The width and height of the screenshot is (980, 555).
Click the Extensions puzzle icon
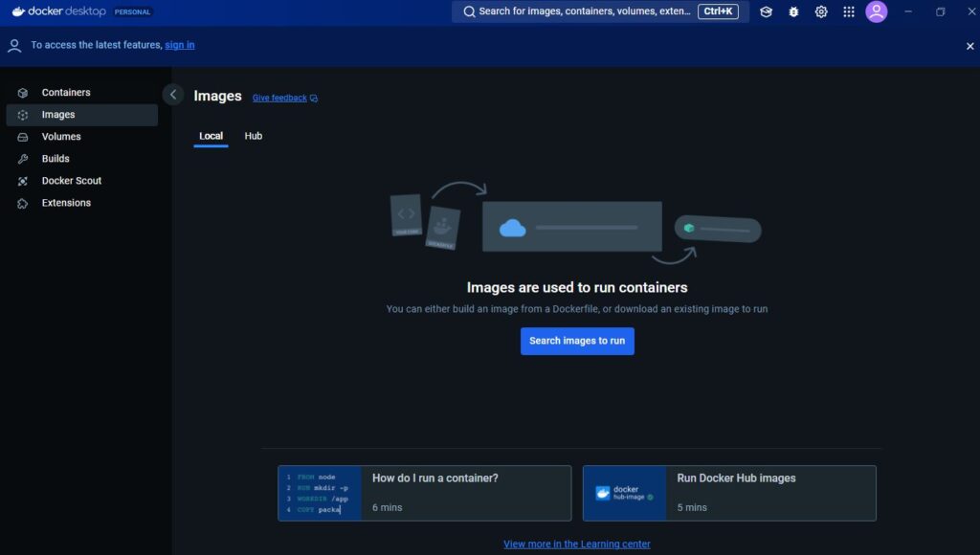(x=23, y=203)
